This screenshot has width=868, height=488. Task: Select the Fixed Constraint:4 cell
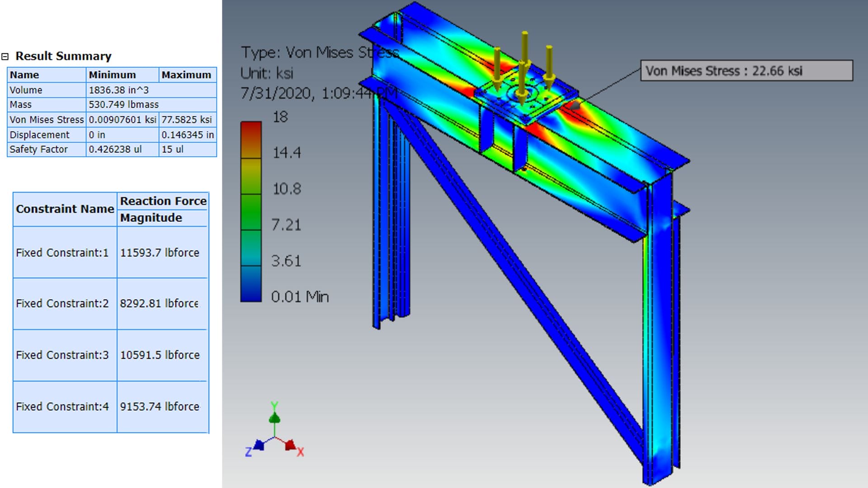62,407
